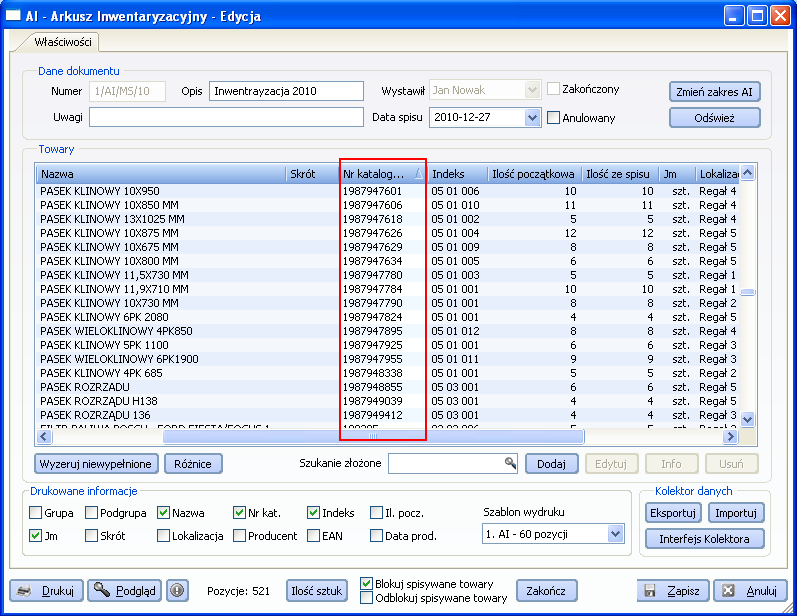Click the Nazwa column header
The image size is (797, 616).
pos(161,174)
